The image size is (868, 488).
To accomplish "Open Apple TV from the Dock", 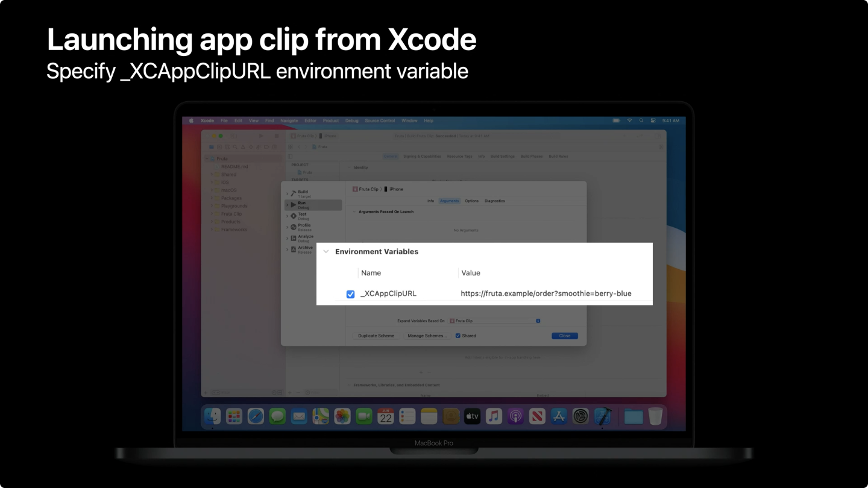I will coord(472,416).
